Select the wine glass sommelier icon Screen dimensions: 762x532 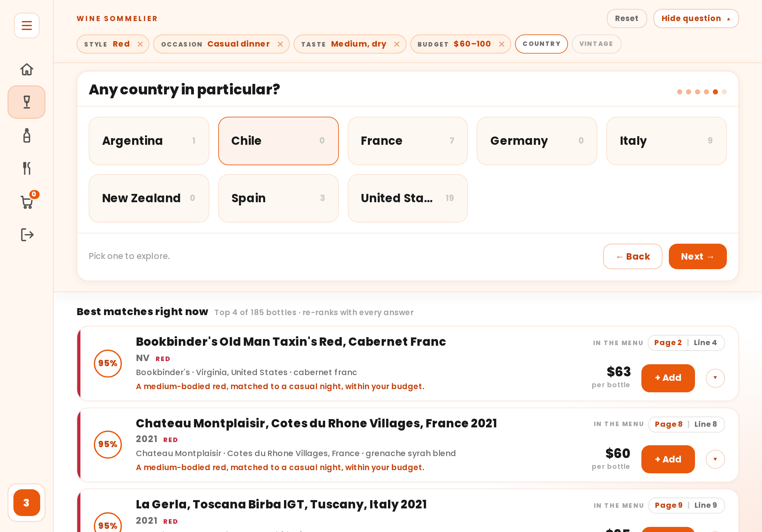pos(26,102)
